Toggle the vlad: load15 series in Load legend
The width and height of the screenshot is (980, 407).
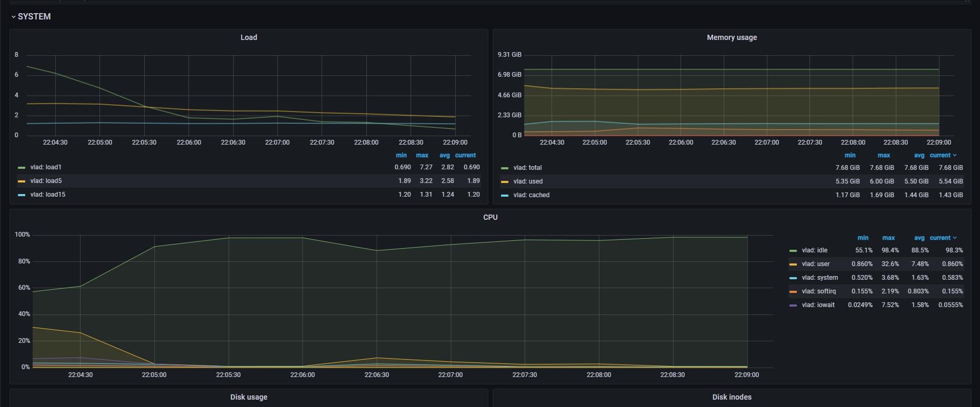coord(48,195)
